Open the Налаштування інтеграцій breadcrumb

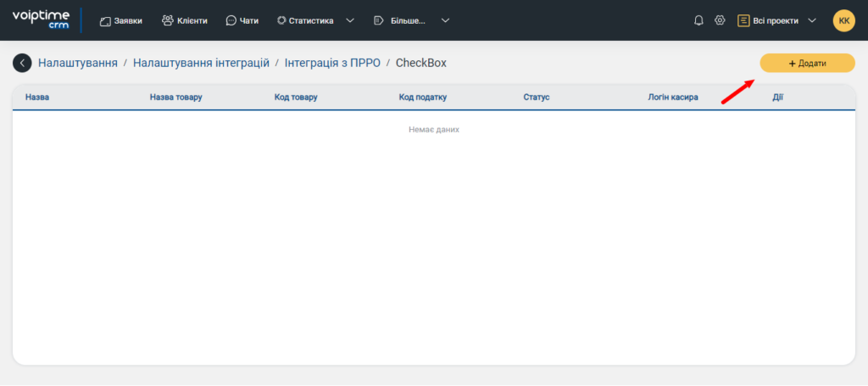(202, 63)
